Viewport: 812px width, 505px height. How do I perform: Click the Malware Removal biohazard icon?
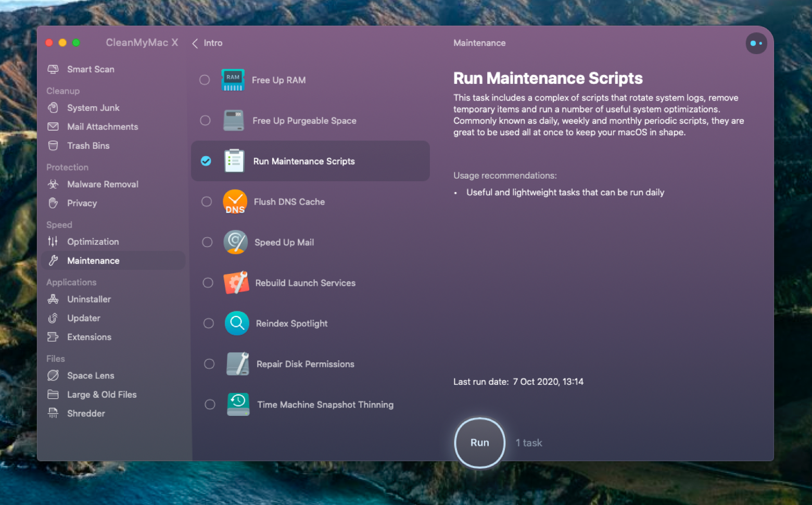click(x=53, y=184)
